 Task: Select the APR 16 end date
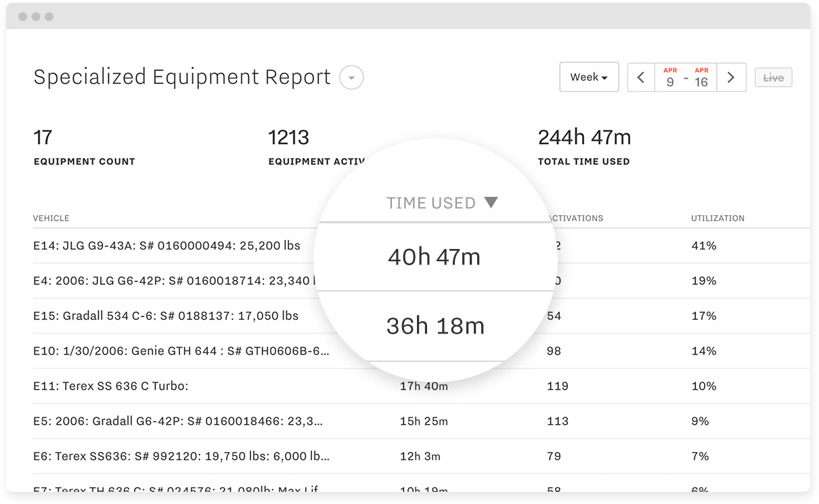(x=701, y=77)
